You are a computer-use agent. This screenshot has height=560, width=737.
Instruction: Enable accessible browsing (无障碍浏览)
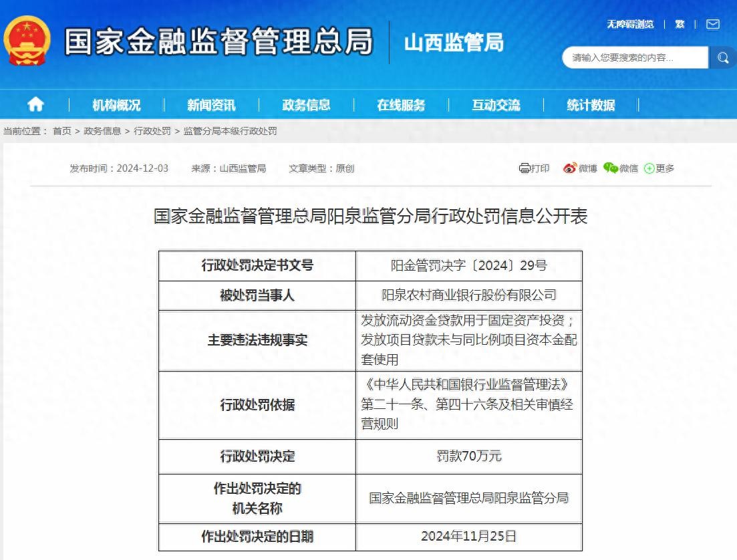629,24
